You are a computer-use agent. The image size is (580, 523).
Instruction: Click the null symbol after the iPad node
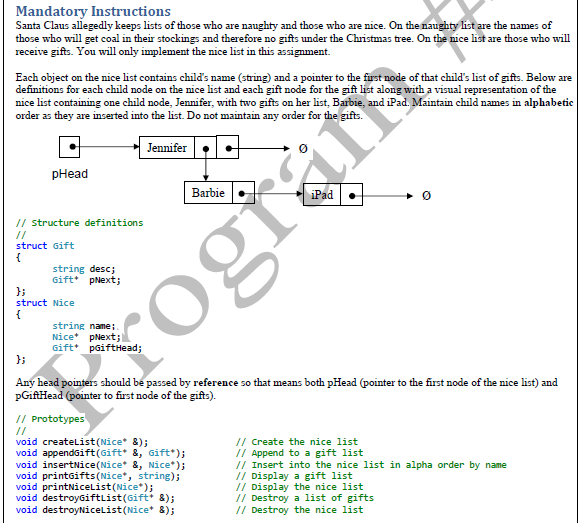coord(426,195)
